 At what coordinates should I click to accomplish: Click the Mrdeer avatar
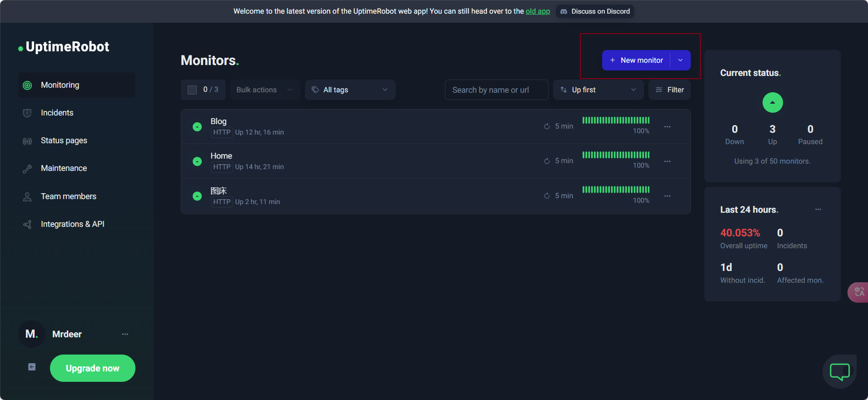32,334
